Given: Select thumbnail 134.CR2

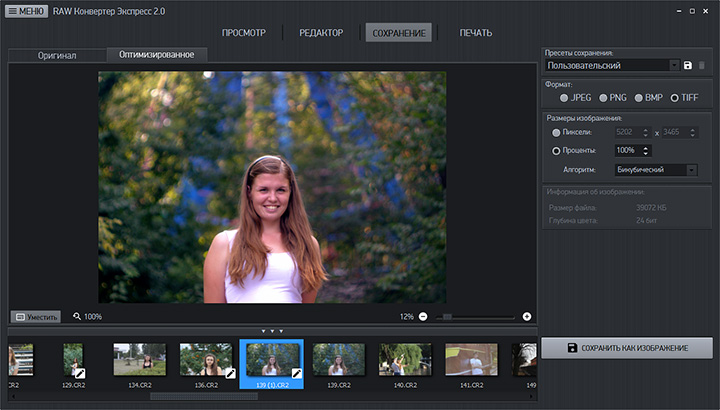Looking at the screenshot, I should pyautogui.click(x=140, y=365).
